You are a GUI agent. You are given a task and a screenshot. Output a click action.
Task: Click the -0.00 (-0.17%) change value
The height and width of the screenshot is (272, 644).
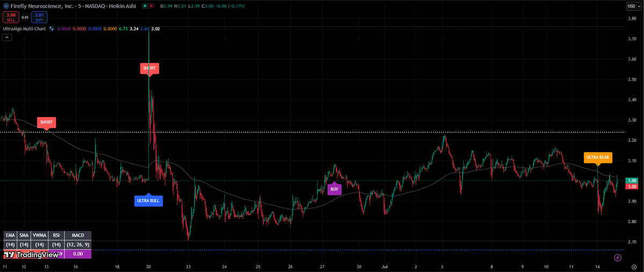(x=230, y=6)
